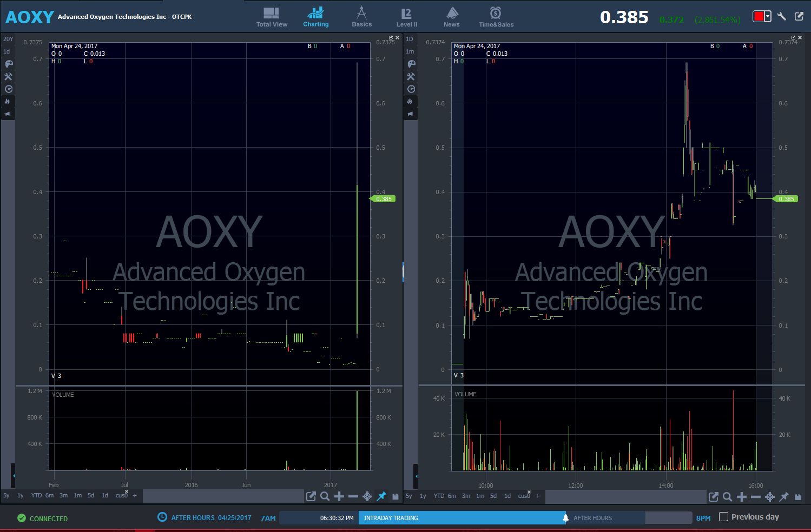Select 3m range on right chart
This screenshot has height=532, width=811.
(466, 496)
